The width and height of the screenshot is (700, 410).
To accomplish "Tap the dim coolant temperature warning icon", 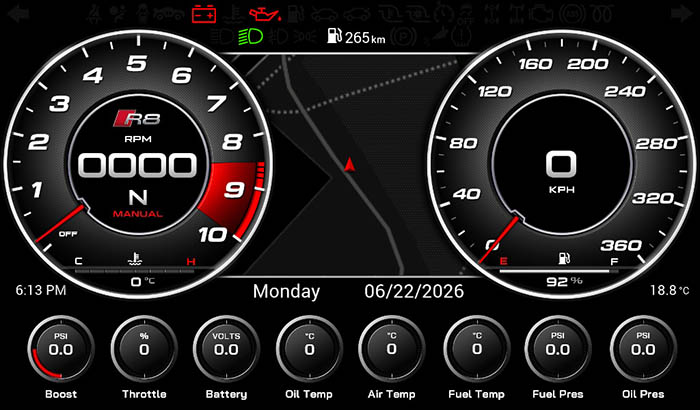I will click(233, 15).
